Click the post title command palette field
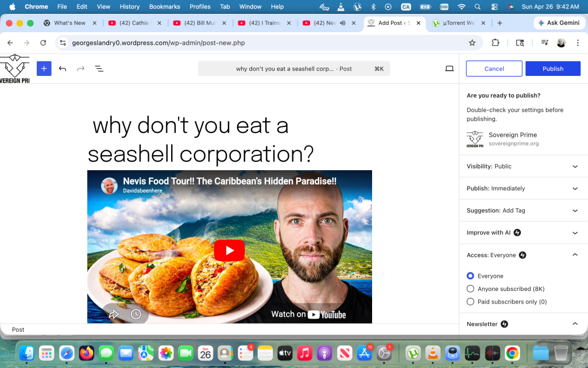Image resolution: width=588 pixels, height=368 pixels. (x=293, y=68)
